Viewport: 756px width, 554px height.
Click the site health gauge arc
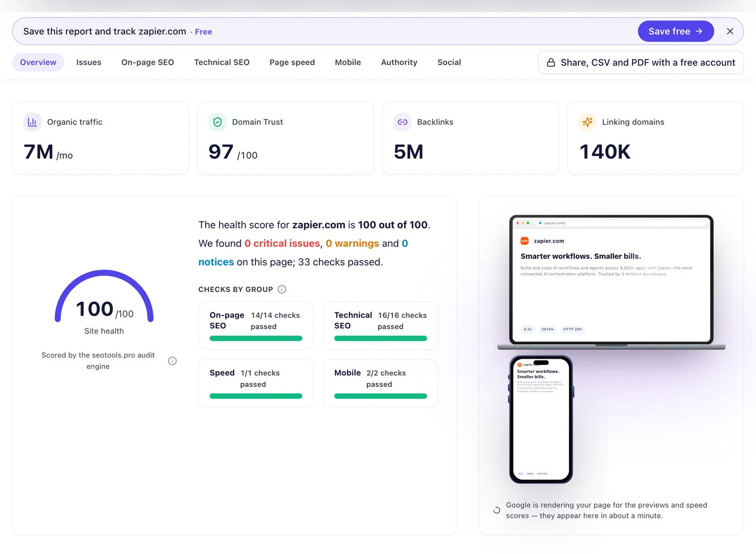(104, 273)
